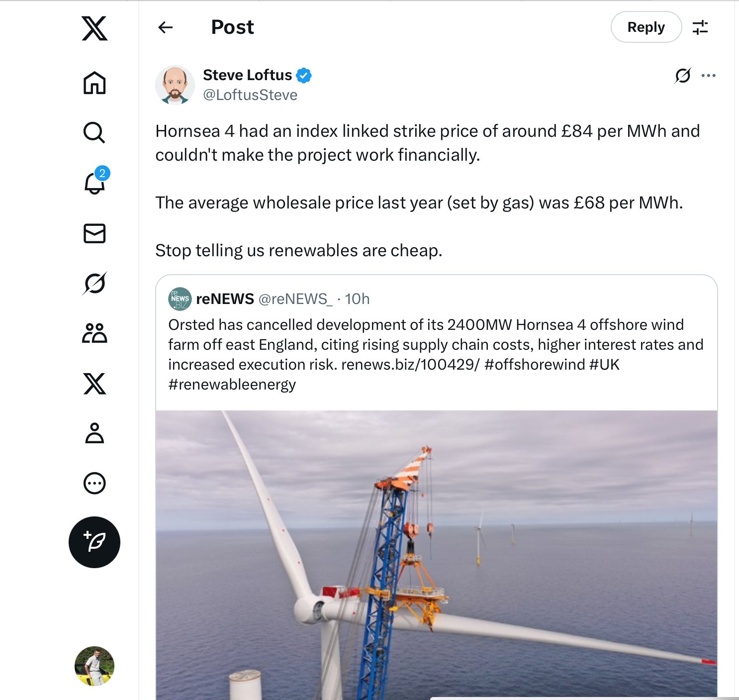Screen dimensions: 739x700
Task: Expand the More circle menu in sidebar
Action: point(94,483)
